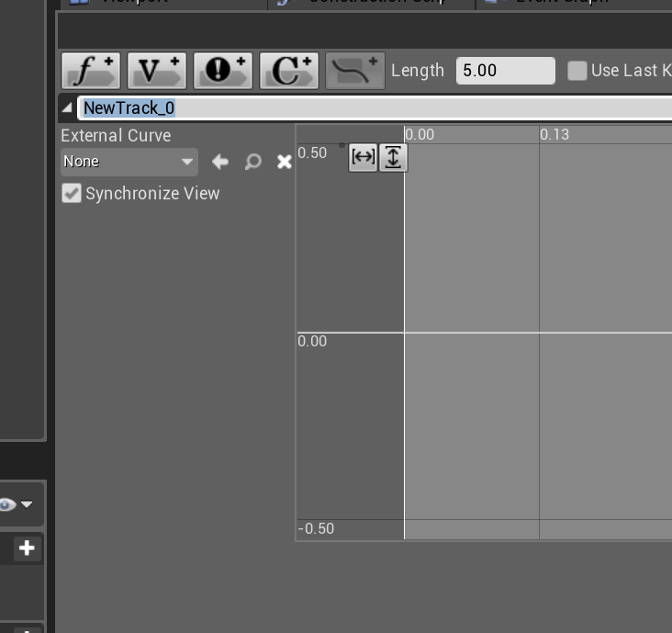This screenshot has width=672, height=633.
Task: Add a Float Track to the timeline
Action: click(91, 71)
